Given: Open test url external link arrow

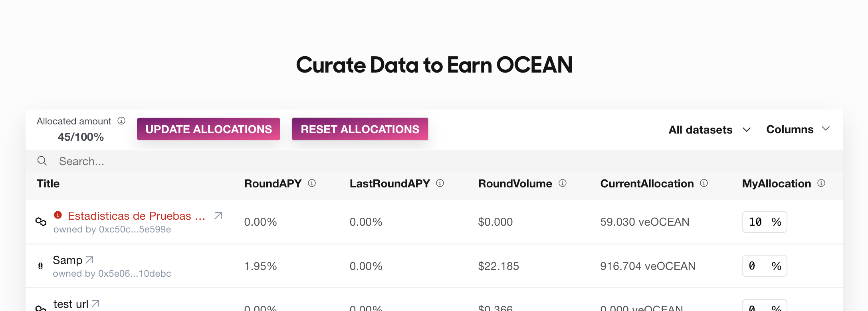Looking at the screenshot, I should [x=95, y=304].
